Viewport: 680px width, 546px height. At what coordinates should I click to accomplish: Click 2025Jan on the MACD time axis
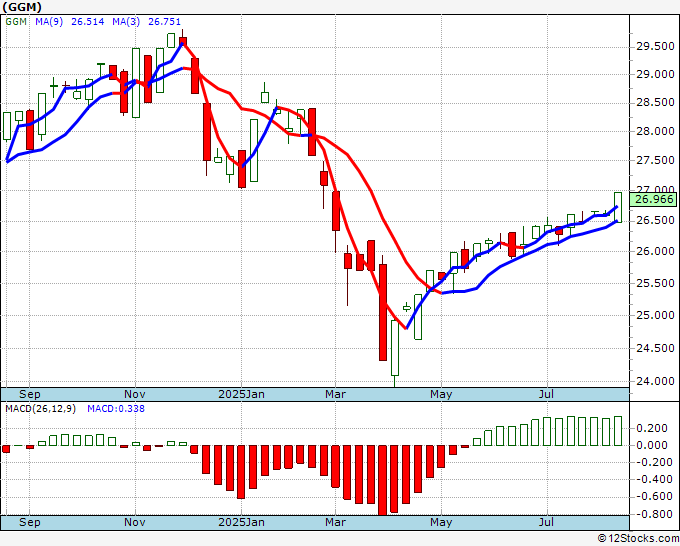coord(241,522)
